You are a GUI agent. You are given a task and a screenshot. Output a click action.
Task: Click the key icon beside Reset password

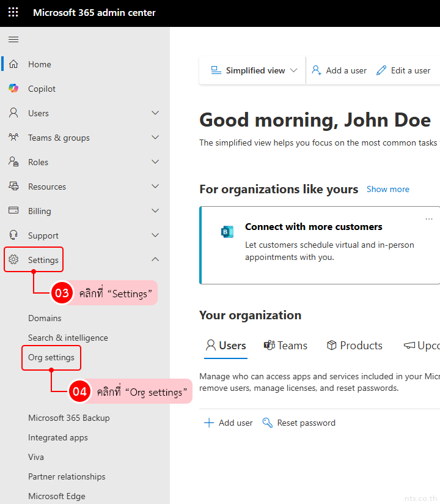[268, 423]
